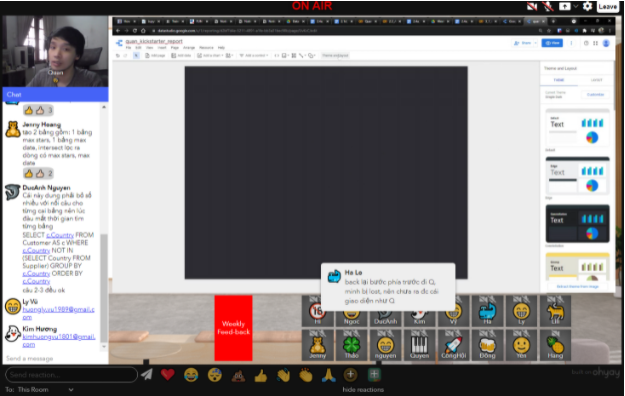Viewport: 625px width, 396px height.
Task: Send the red heart reaction
Action: pos(168,375)
